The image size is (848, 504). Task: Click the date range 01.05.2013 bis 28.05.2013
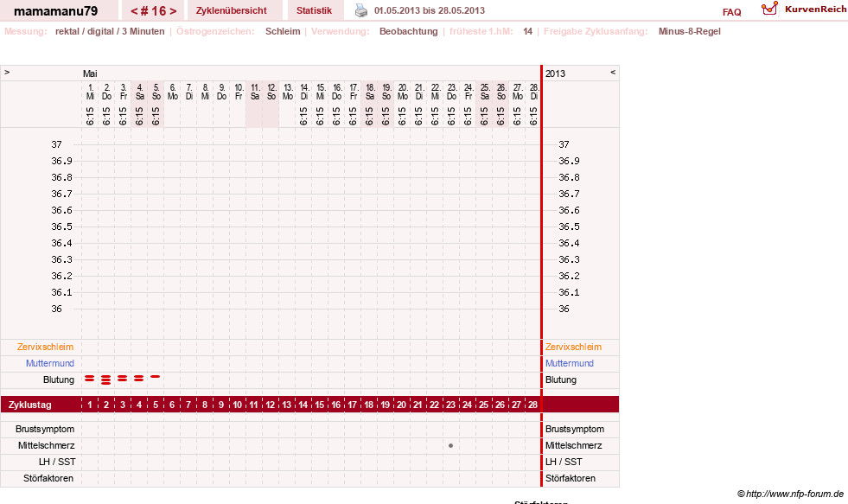coord(430,10)
